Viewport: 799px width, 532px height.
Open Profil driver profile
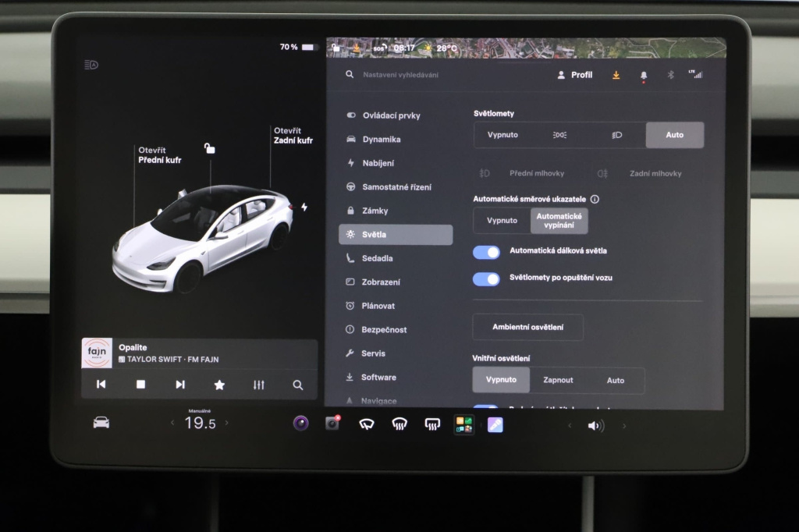point(575,75)
